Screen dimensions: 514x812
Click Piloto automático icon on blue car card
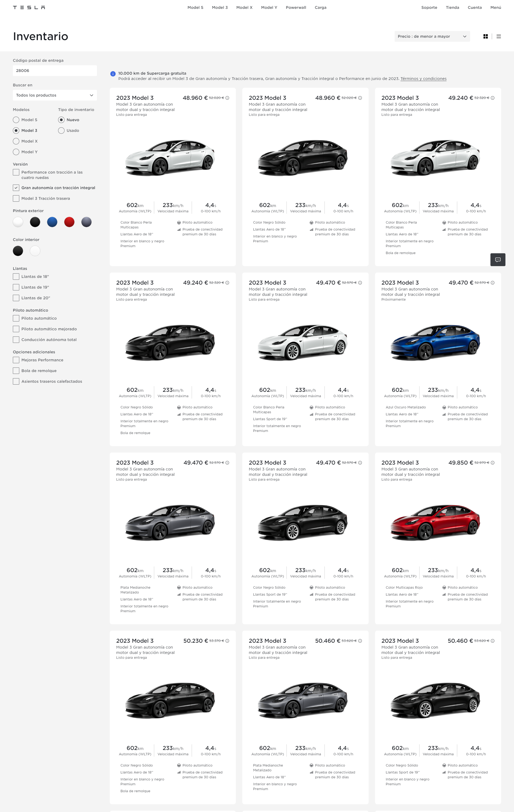click(444, 407)
